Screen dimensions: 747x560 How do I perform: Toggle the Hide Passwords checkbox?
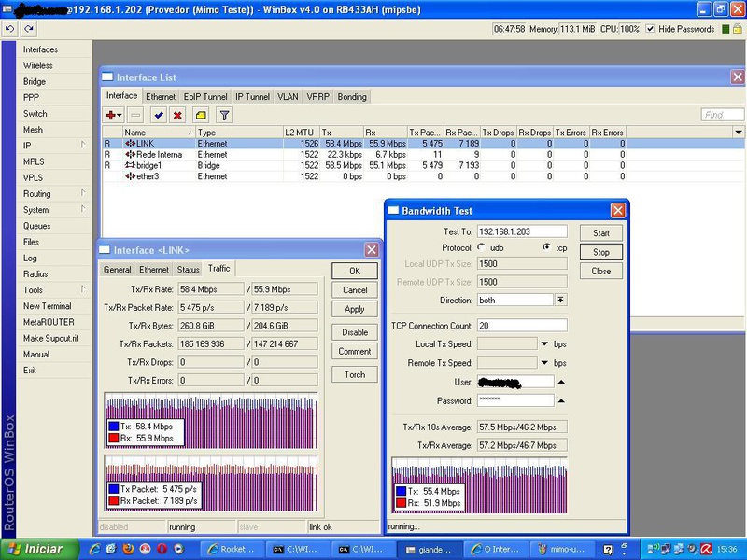click(651, 29)
